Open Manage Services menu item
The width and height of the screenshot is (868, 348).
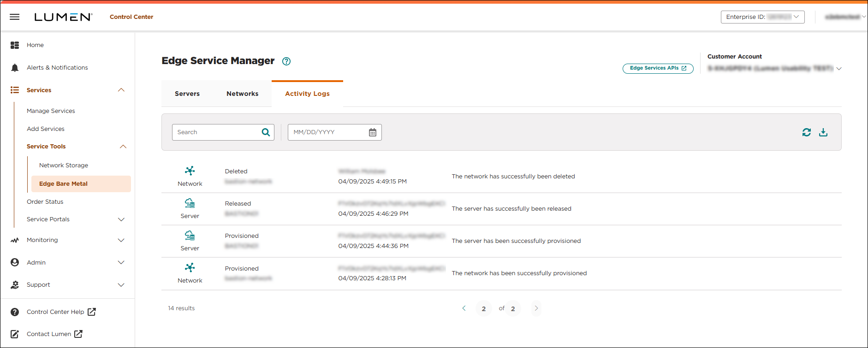(51, 111)
